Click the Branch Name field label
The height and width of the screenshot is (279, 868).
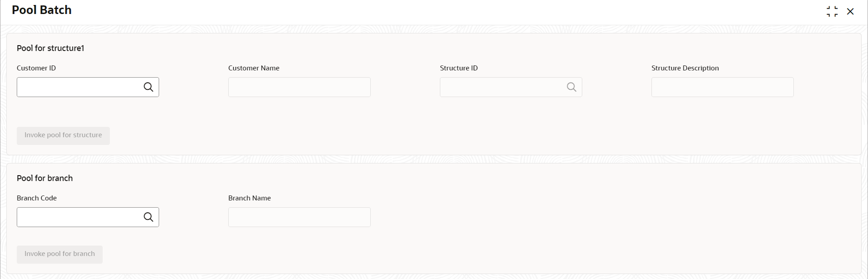[250, 198]
